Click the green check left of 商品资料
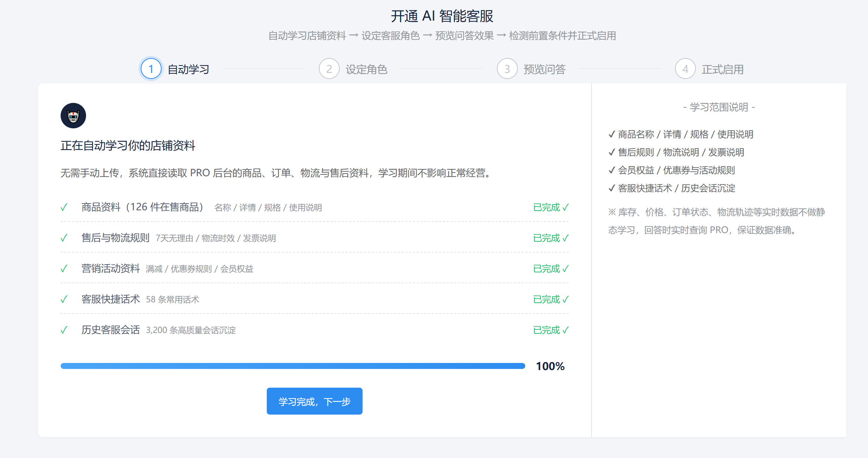The height and width of the screenshot is (458, 868). [x=64, y=207]
